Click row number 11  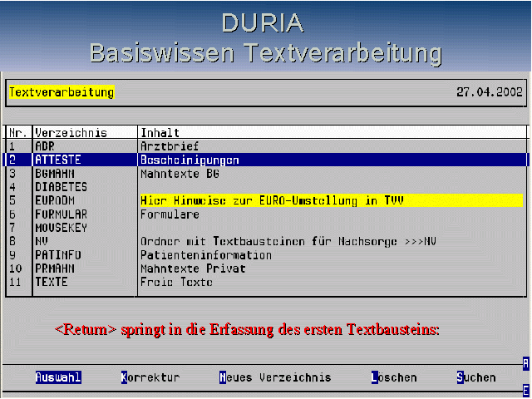15,282
